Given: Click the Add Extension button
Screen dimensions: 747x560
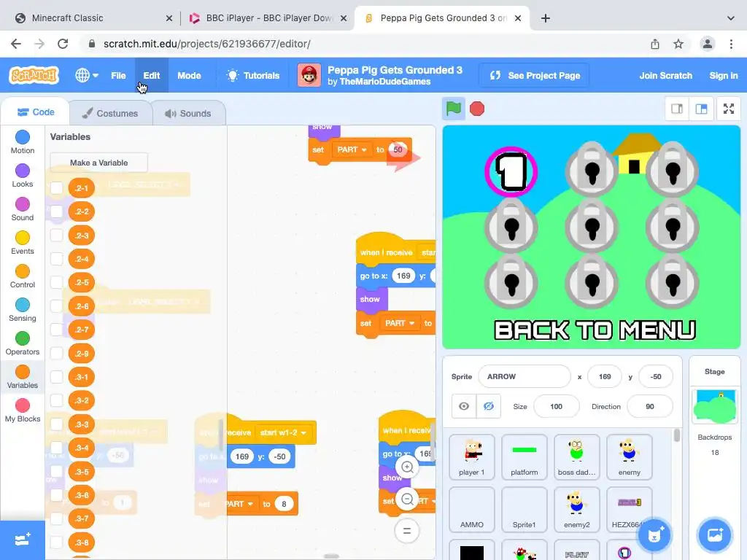Looking at the screenshot, I should coord(23,540).
